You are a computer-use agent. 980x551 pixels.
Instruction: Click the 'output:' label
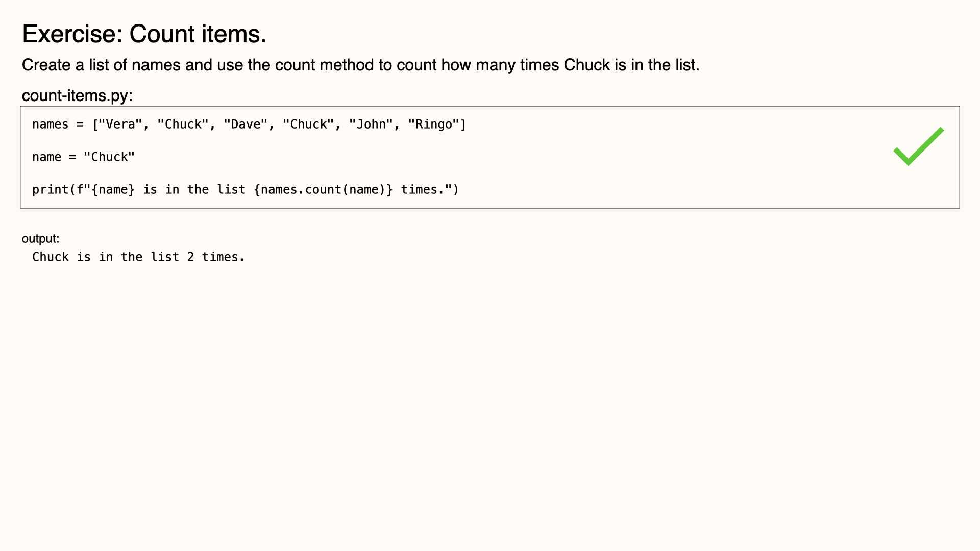click(x=40, y=239)
